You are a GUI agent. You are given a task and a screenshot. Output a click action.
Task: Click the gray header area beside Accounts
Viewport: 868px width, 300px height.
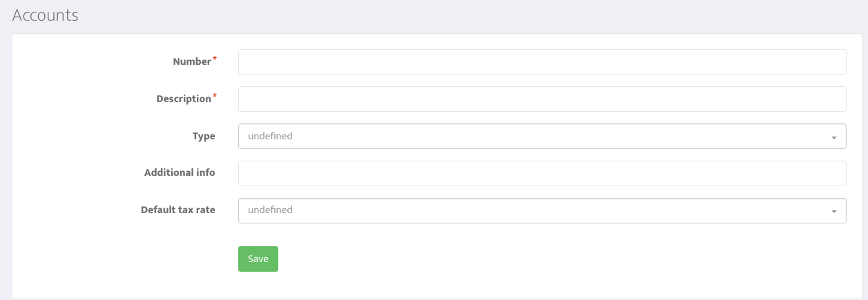(470, 14)
